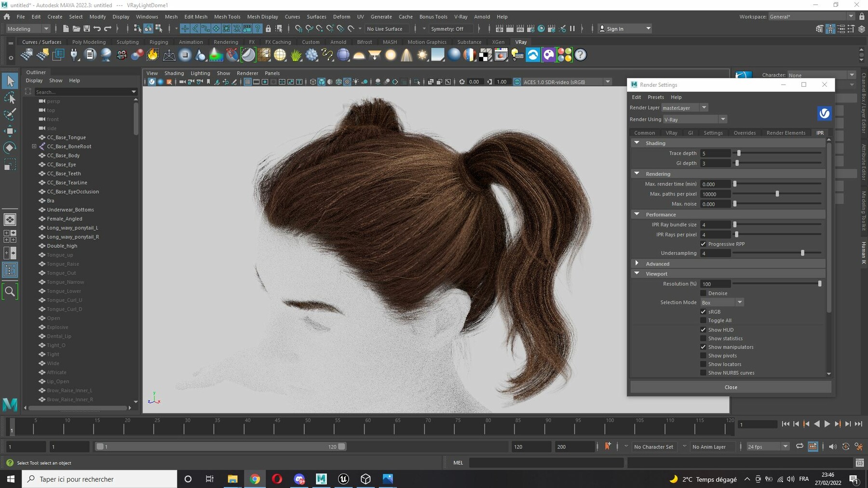Play the animation forward

pos(827,424)
